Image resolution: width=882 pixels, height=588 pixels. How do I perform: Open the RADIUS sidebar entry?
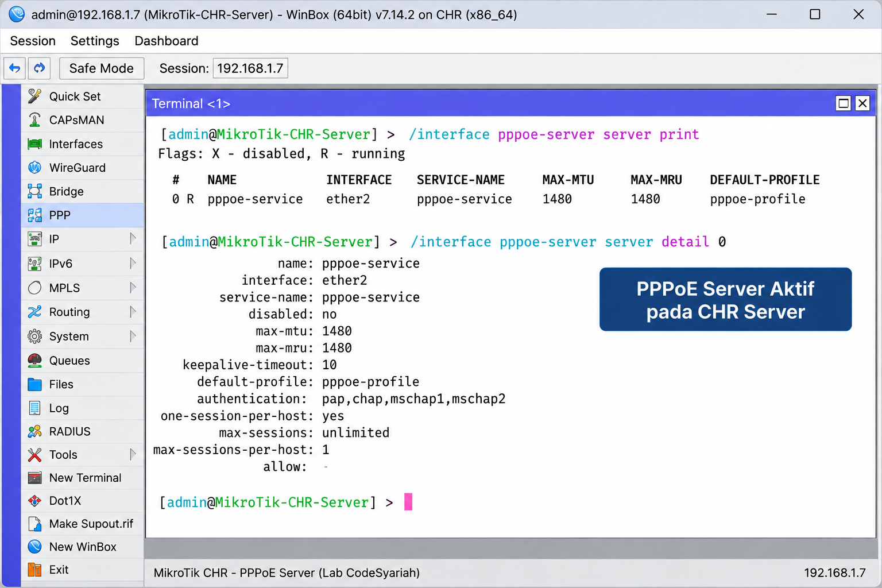pyautogui.click(x=83, y=431)
